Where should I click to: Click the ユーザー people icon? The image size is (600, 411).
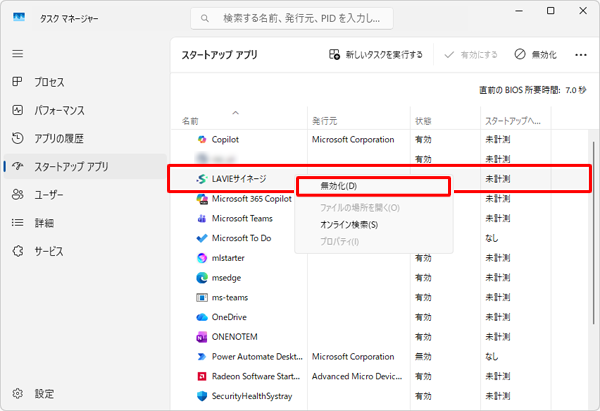[x=18, y=194]
